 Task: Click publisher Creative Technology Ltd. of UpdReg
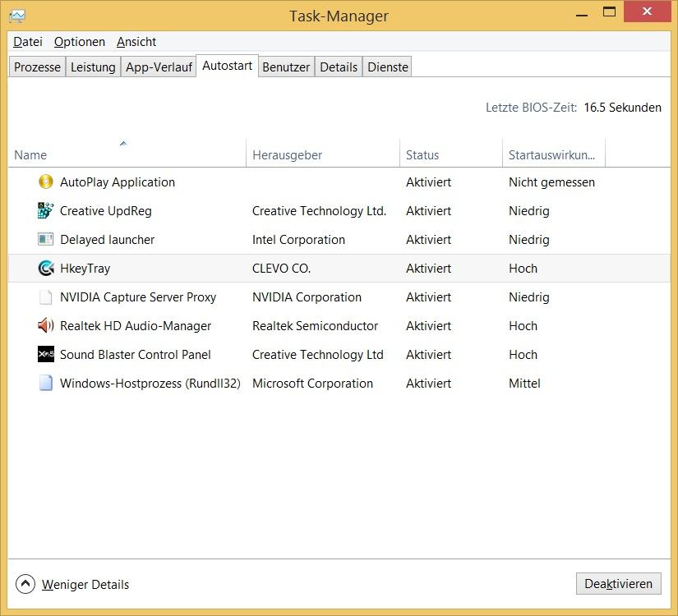[x=319, y=211]
